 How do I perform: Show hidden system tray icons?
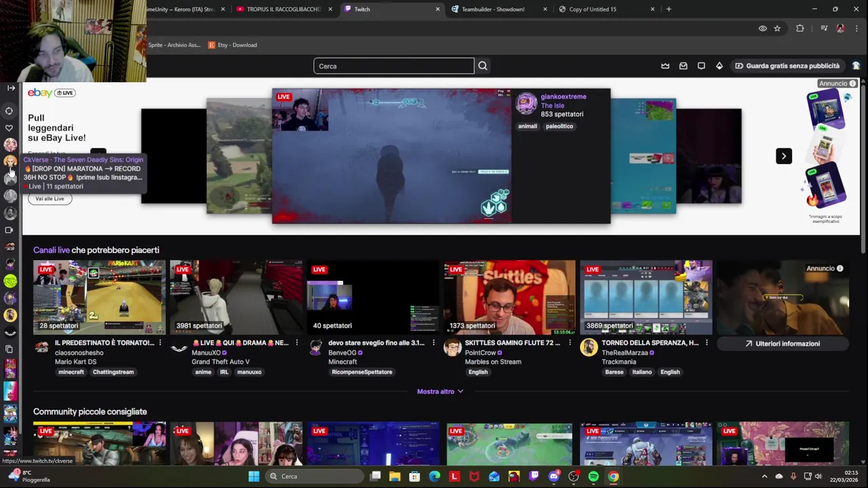764,476
